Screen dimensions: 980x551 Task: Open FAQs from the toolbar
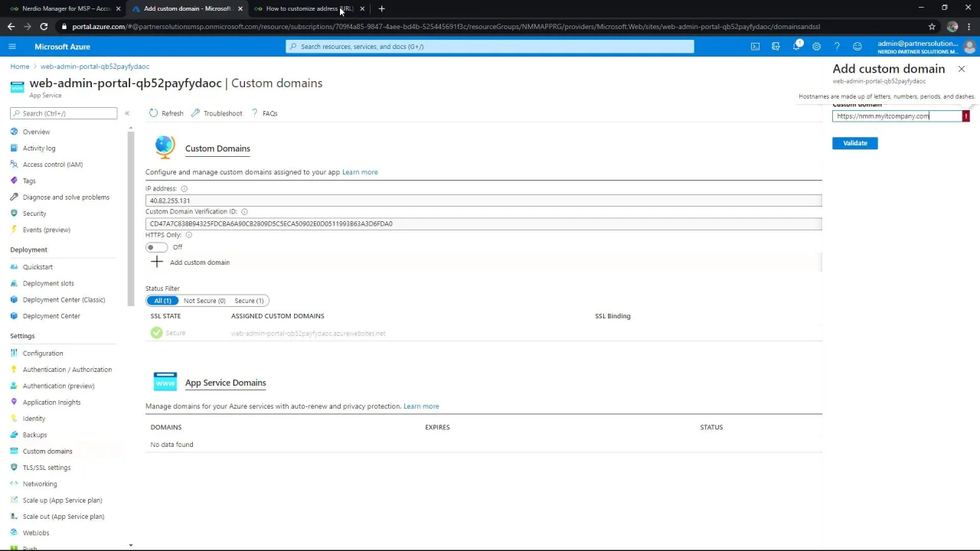tap(264, 113)
